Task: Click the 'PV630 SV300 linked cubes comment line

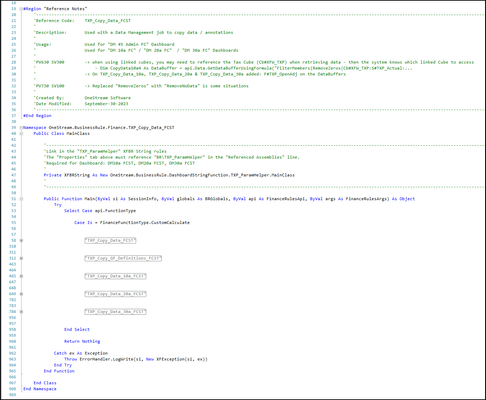Action: pyautogui.click(x=254, y=62)
